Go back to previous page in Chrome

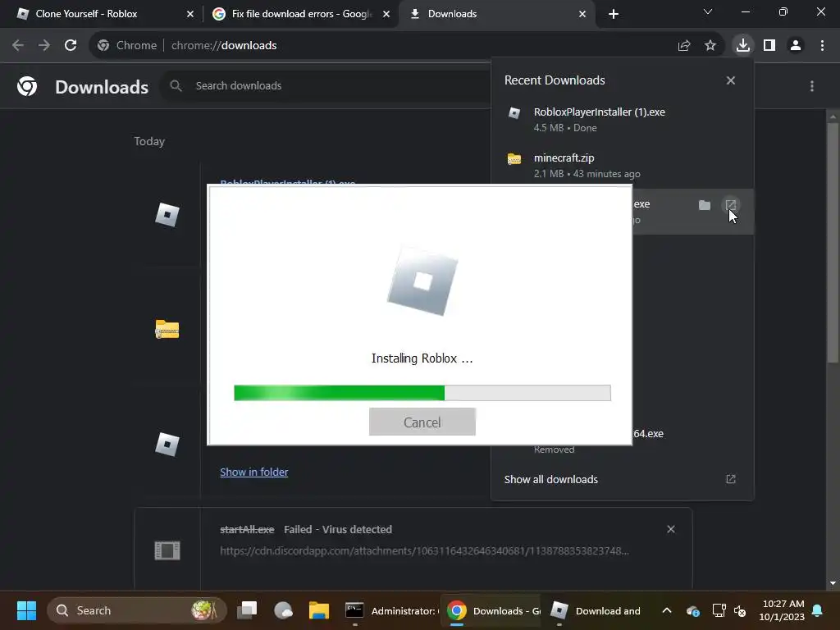(18, 46)
